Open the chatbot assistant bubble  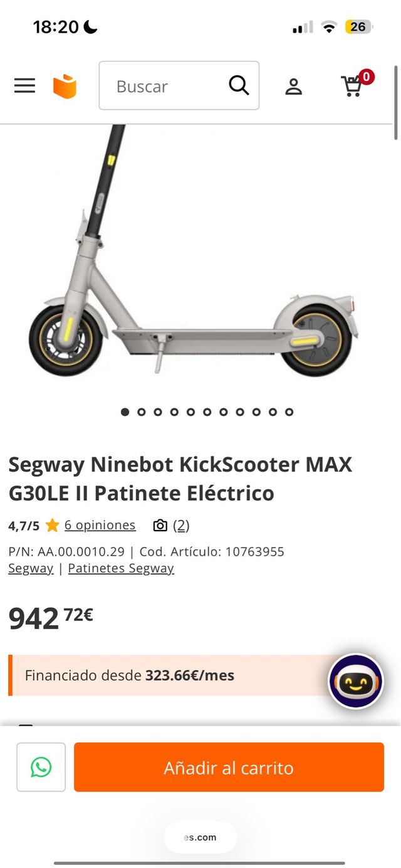[x=355, y=681]
